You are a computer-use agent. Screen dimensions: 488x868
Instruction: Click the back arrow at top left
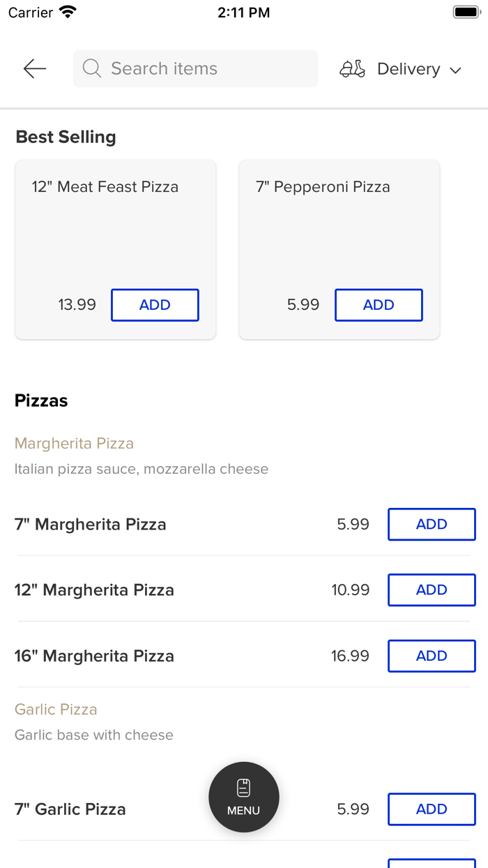(34, 68)
